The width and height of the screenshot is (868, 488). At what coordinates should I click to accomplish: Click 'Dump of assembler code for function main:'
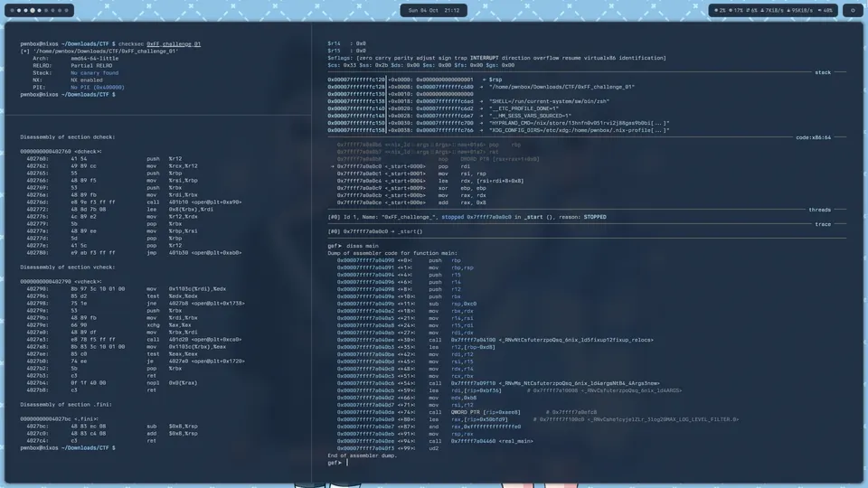pos(392,253)
